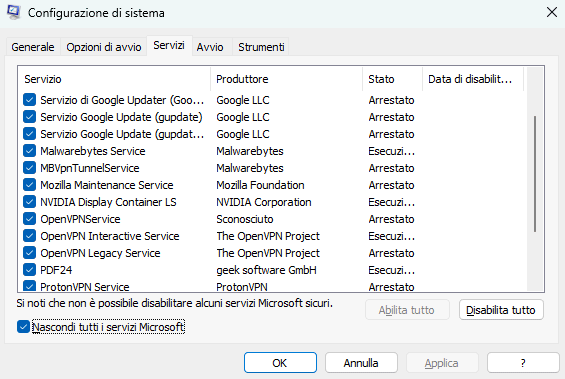Click the Disabilita tutto button
This screenshot has height=379, width=565.
501,310
